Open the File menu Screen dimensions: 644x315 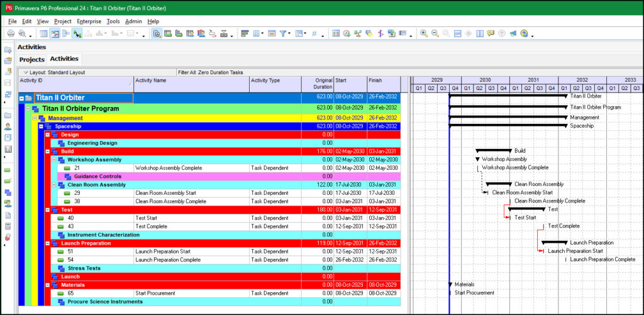pos(13,21)
